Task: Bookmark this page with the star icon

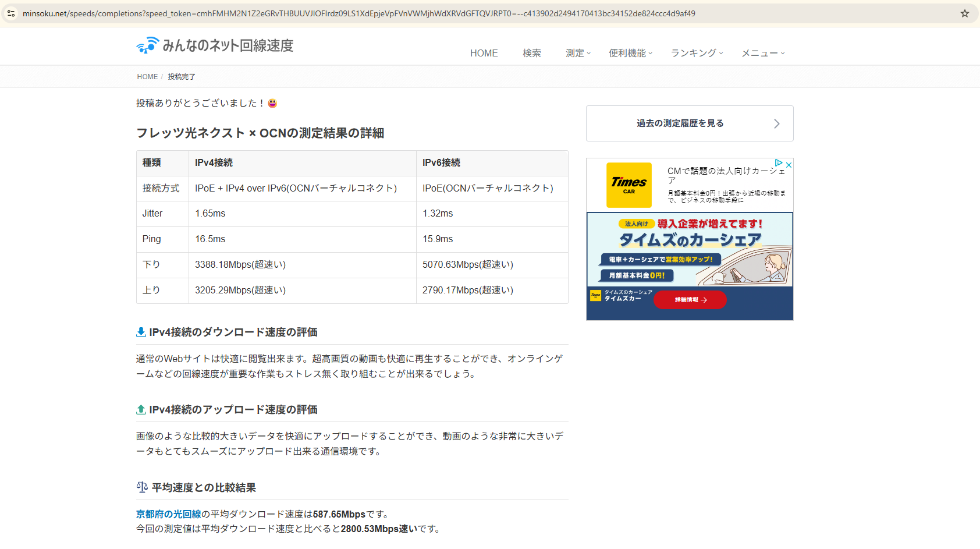Action: click(x=964, y=13)
